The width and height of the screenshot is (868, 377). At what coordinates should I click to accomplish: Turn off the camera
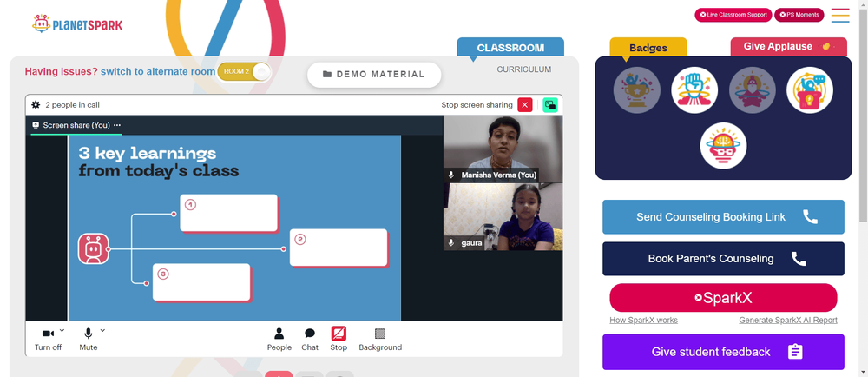click(x=48, y=340)
